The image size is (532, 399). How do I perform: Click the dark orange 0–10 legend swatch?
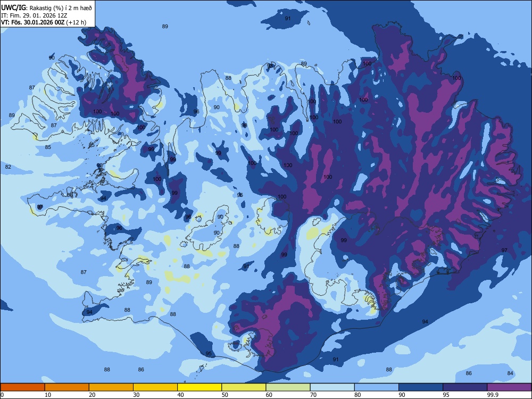(x=22, y=387)
